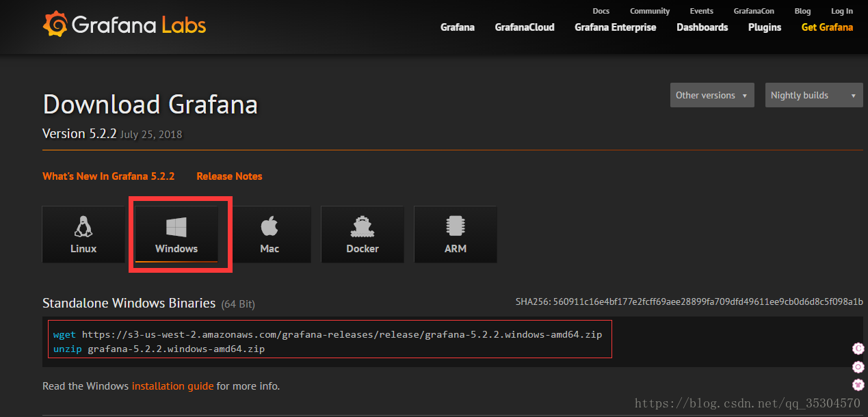The width and height of the screenshot is (868, 417).
Task: Follow the installation guide link
Action: (172, 386)
